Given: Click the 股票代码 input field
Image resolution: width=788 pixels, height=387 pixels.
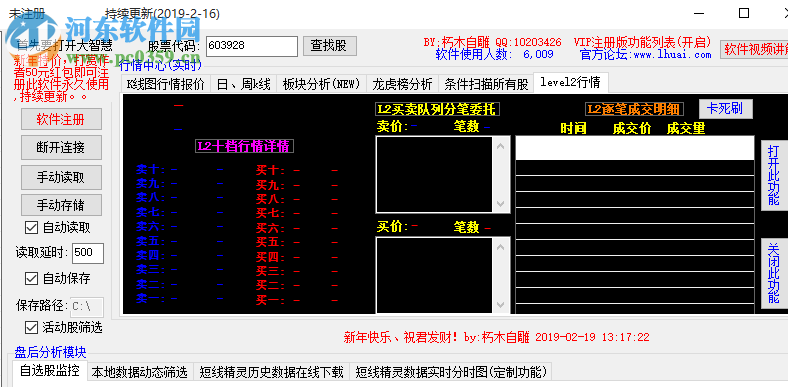Looking at the screenshot, I should pos(252,46).
